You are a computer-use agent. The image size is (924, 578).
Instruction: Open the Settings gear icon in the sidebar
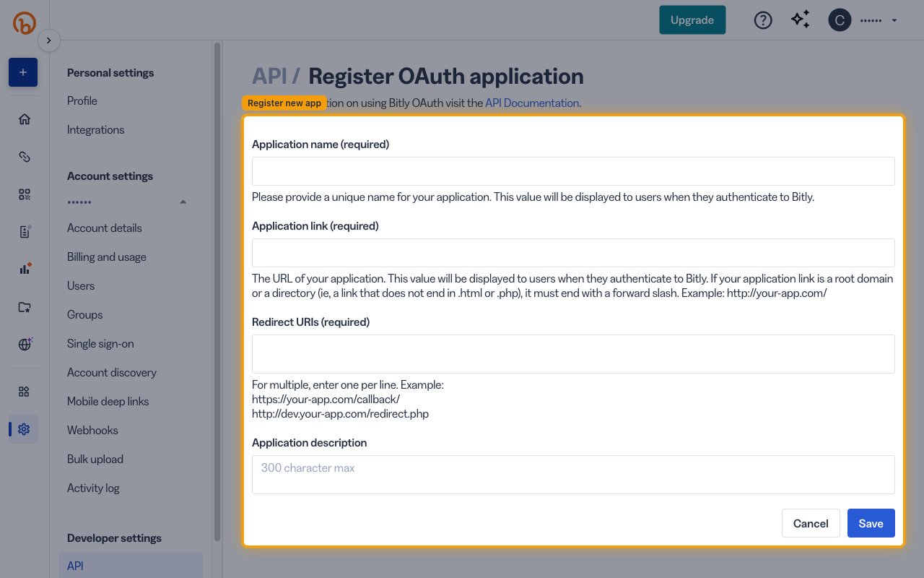25,429
